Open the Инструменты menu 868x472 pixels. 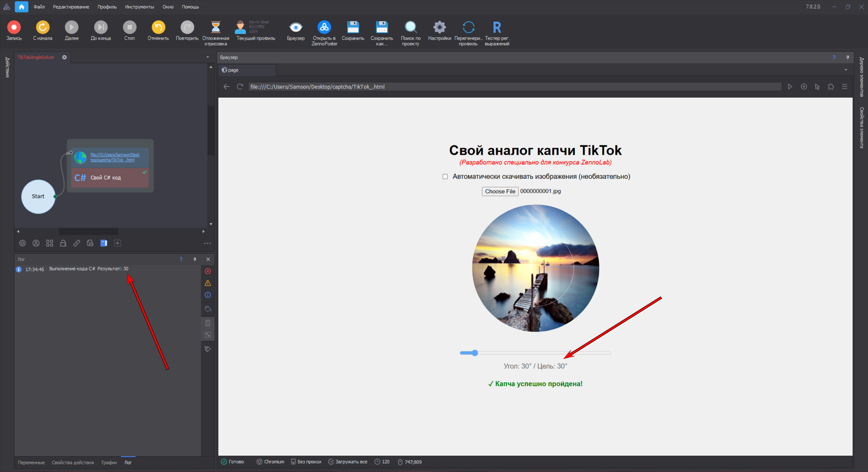pyautogui.click(x=139, y=7)
